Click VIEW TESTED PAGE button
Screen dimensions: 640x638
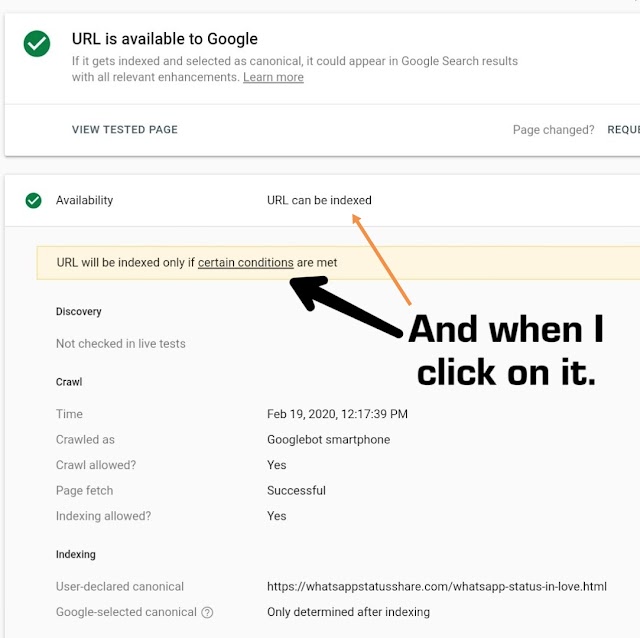[125, 129]
